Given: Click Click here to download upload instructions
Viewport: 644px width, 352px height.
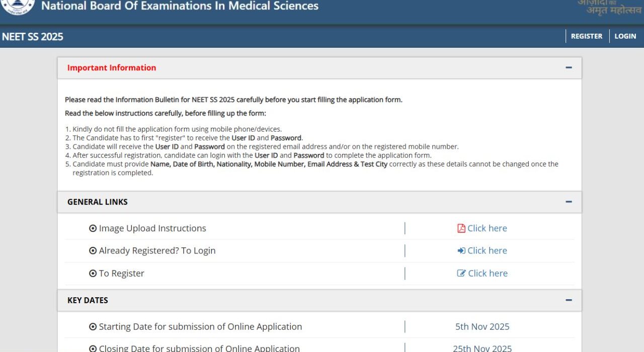Looking at the screenshot, I should (x=487, y=228).
